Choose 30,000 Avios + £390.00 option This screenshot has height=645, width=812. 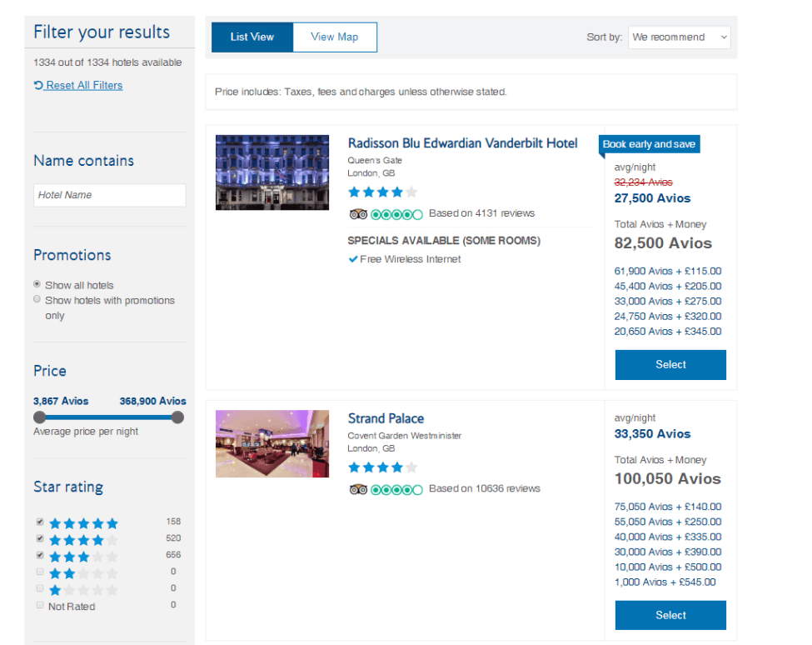tap(668, 552)
